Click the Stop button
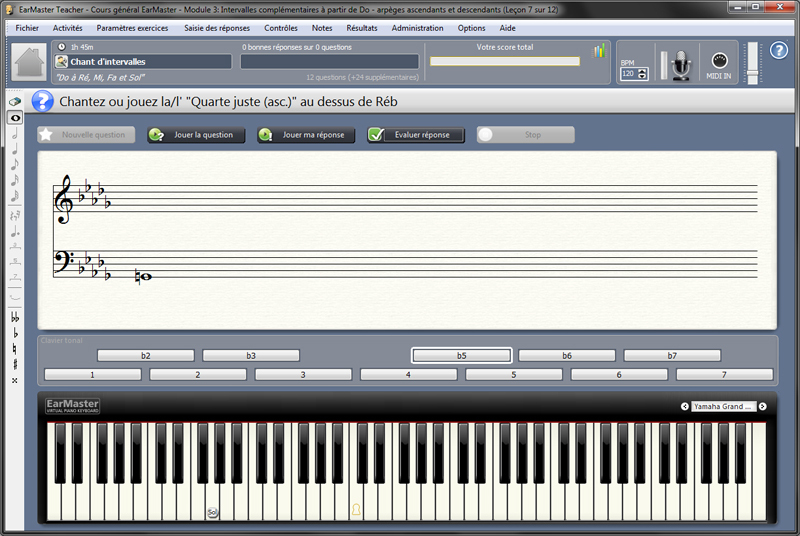The image size is (800, 536). pos(526,135)
